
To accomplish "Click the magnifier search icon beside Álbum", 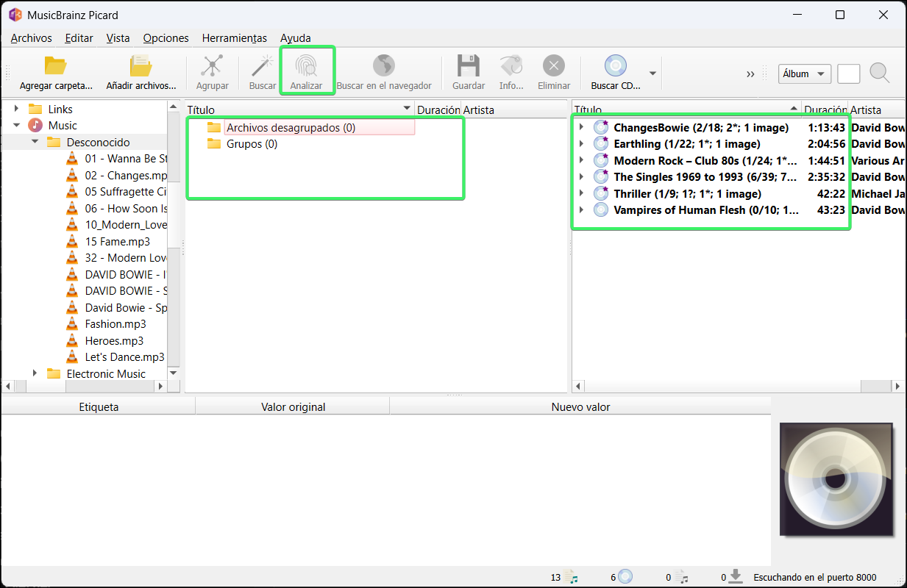I will 880,73.
